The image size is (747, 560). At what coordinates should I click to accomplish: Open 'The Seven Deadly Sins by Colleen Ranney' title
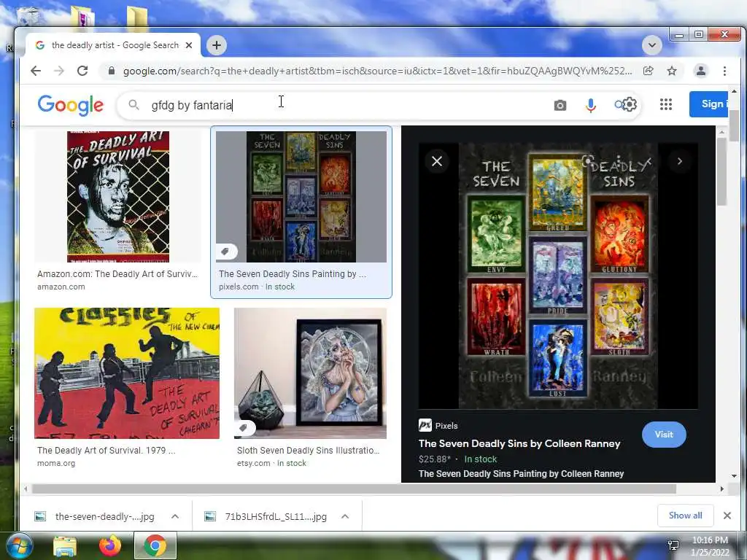(x=519, y=443)
